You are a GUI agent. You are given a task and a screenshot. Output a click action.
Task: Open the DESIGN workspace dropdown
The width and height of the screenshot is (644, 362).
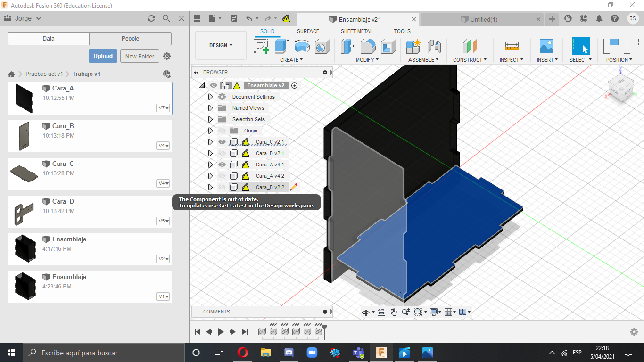[x=221, y=45]
